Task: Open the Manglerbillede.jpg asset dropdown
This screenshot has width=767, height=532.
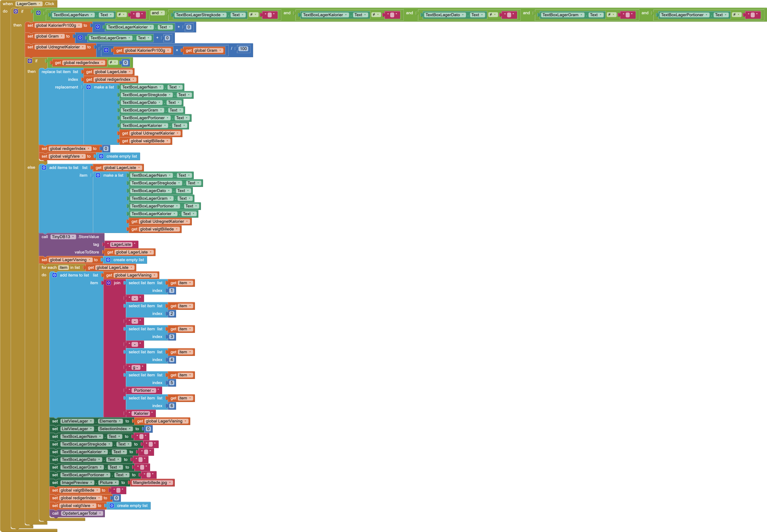Action: [152, 483]
